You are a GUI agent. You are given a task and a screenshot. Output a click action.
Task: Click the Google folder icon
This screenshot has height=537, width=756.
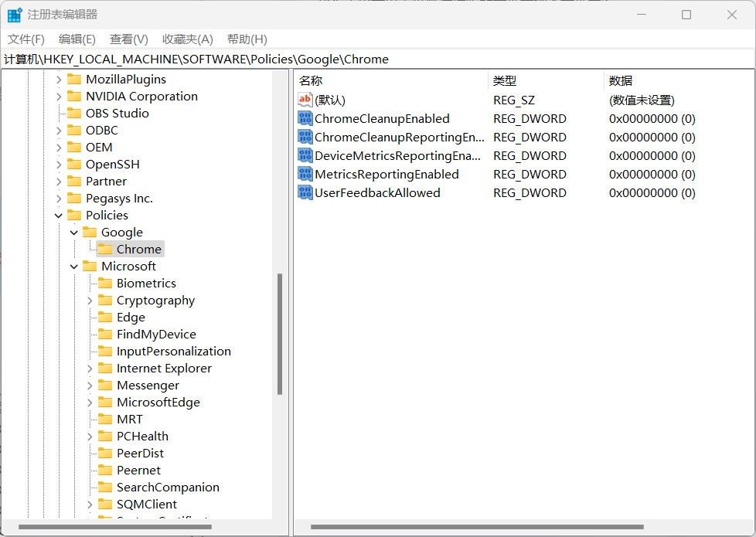point(90,232)
